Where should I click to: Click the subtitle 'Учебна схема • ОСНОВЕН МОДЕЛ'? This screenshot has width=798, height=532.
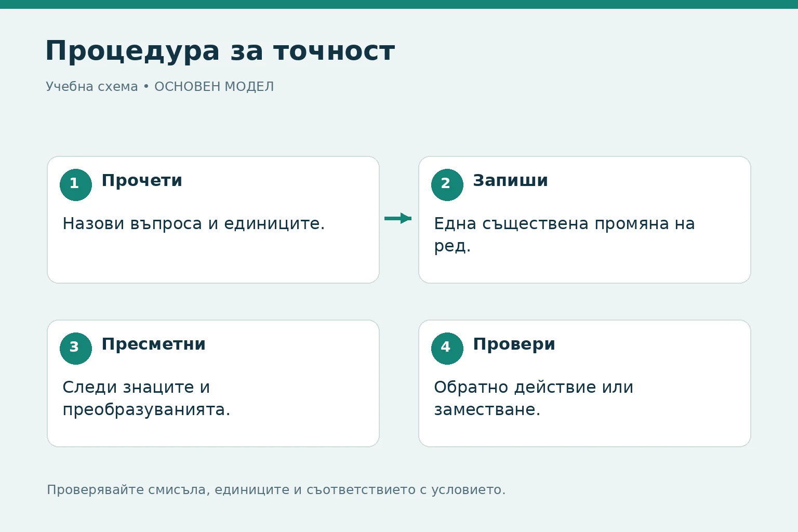pyautogui.click(x=159, y=86)
